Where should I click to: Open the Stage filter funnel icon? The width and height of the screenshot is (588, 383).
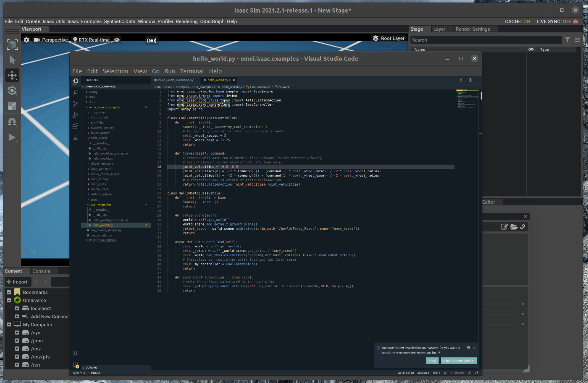click(x=567, y=40)
